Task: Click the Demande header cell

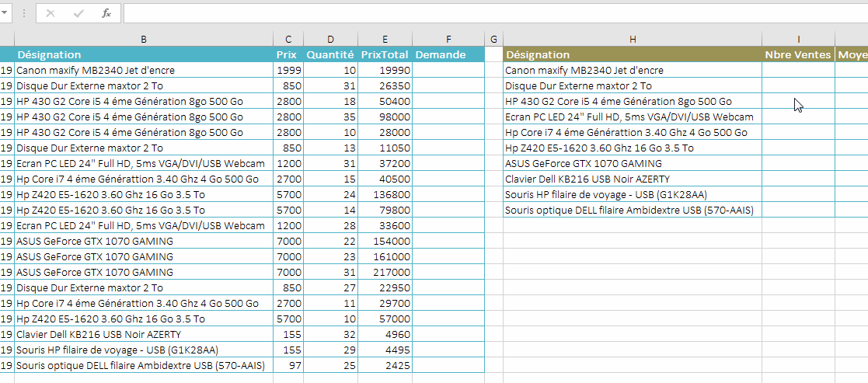Action: click(448, 54)
